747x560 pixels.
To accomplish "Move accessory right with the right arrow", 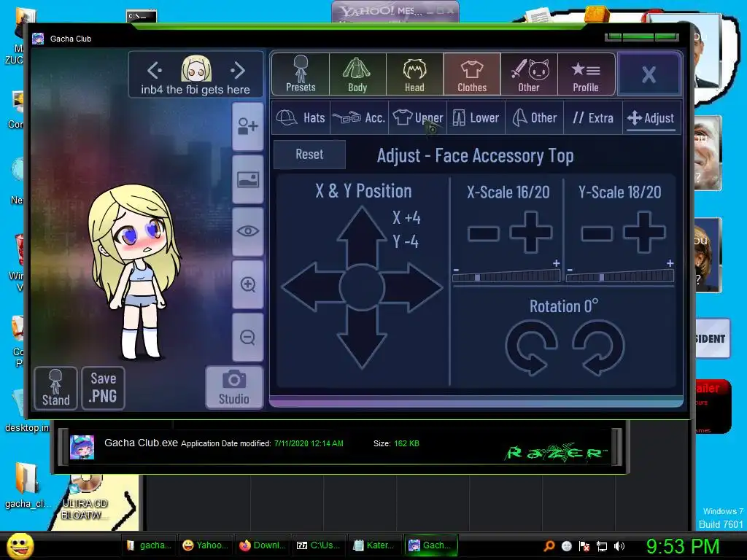I will coord(413,287).
